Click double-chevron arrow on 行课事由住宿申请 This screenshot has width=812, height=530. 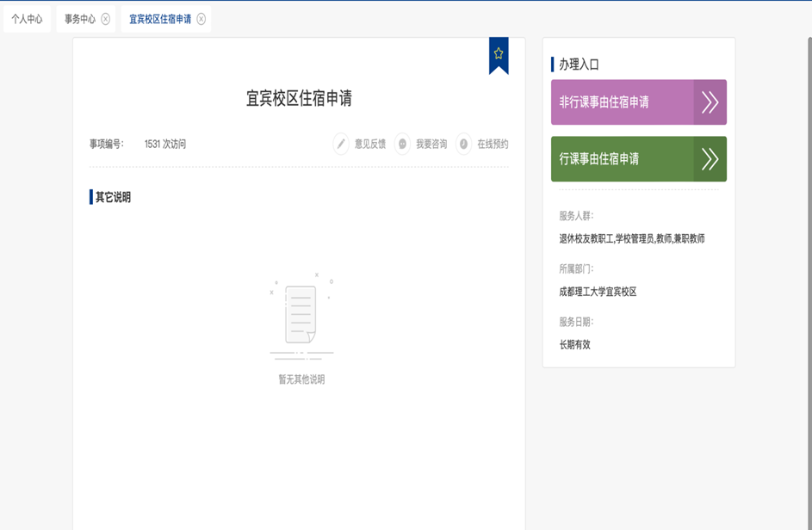(710, 159)
